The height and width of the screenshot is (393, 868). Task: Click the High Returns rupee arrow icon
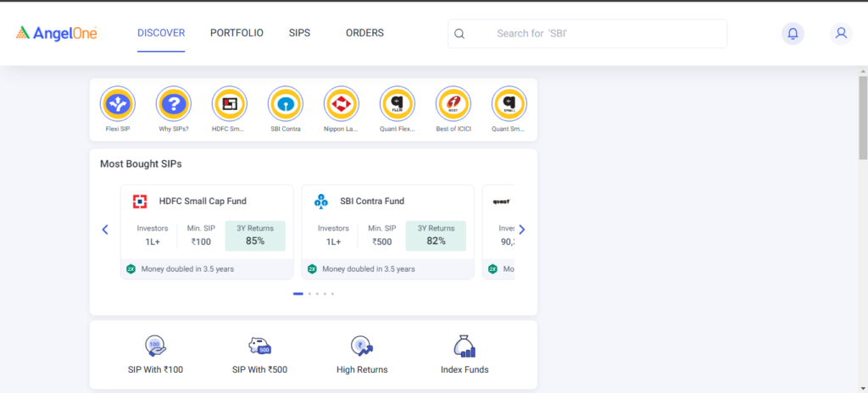click(x=362, y=346)
